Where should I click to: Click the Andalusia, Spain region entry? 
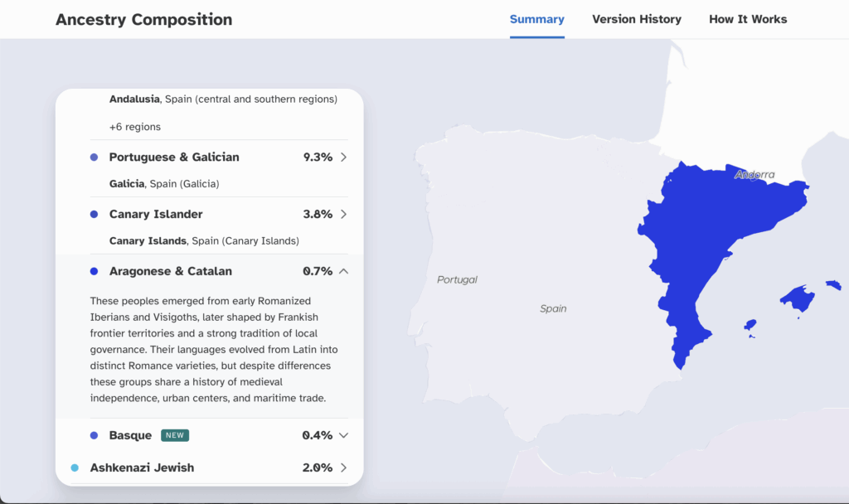[x=223, y=99]
